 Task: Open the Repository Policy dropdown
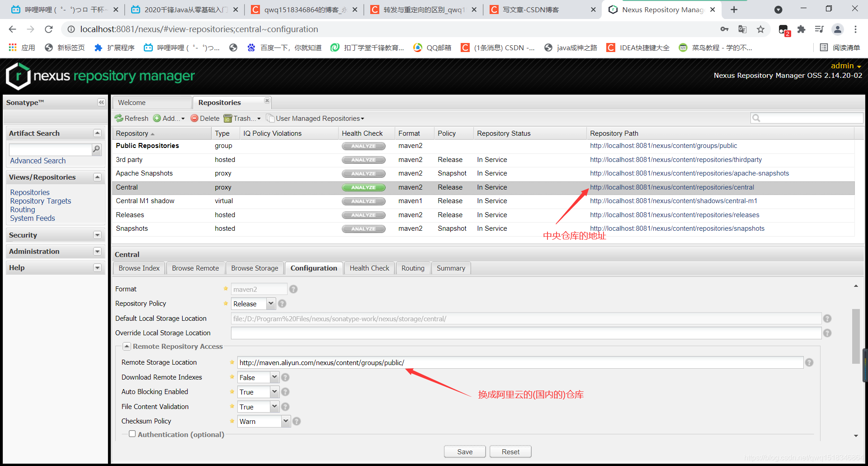coord(270,304)
